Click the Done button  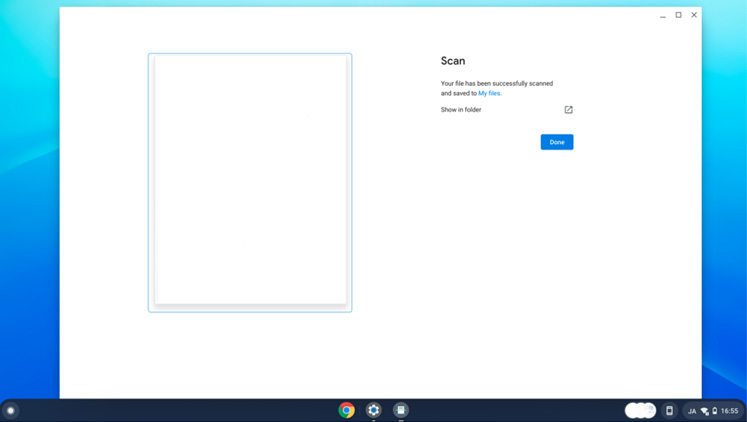557,142
